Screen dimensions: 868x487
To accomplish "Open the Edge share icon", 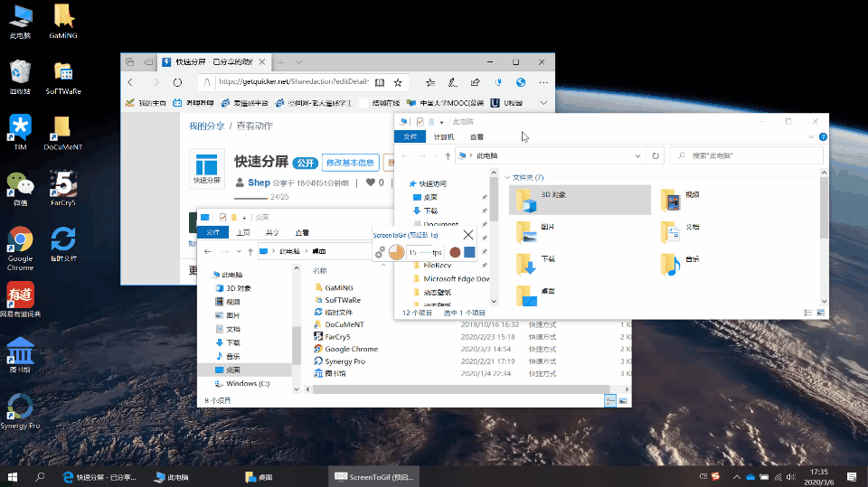I will click(476, 82).
